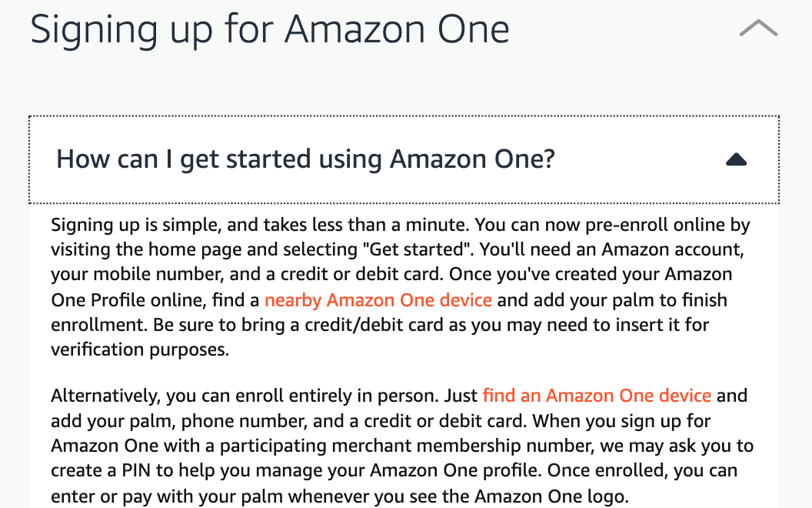Image resolution: width=812 pixels, height=508 pixels.
Task: Follow the 'find an Amazon One device' link
Action: pyautogui.click(x=597, y=396)
